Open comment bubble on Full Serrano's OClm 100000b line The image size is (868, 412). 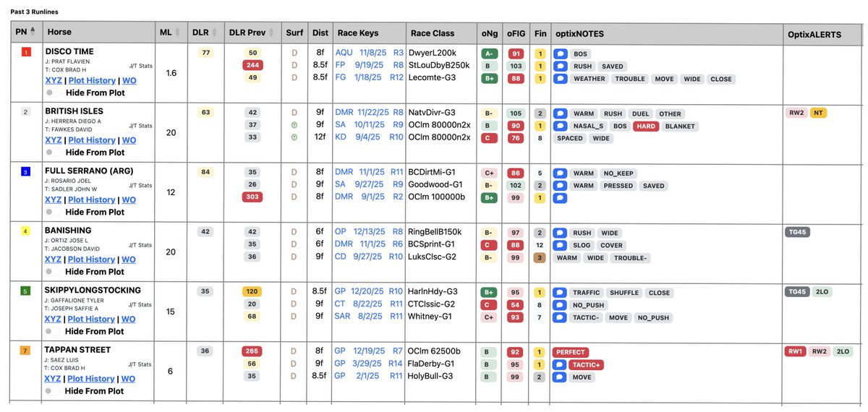560,198
